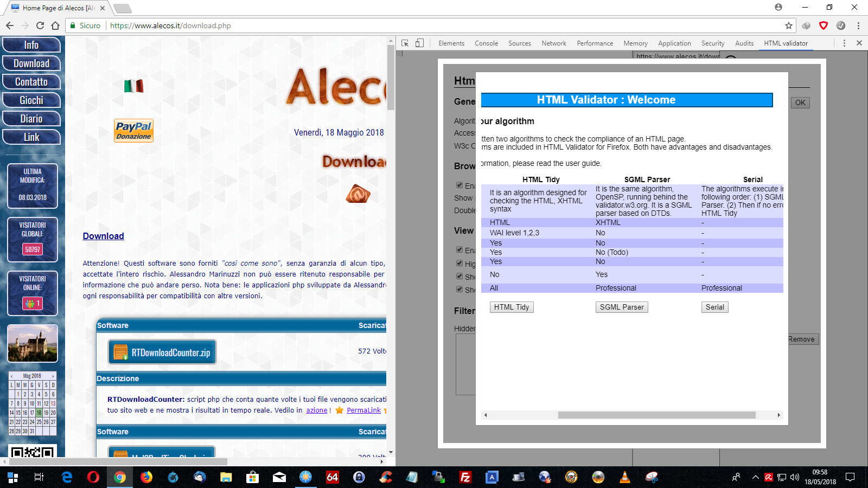Screen dimensions: 868x488
Task: Open the Windows Start menu
Action: (13, 477)
